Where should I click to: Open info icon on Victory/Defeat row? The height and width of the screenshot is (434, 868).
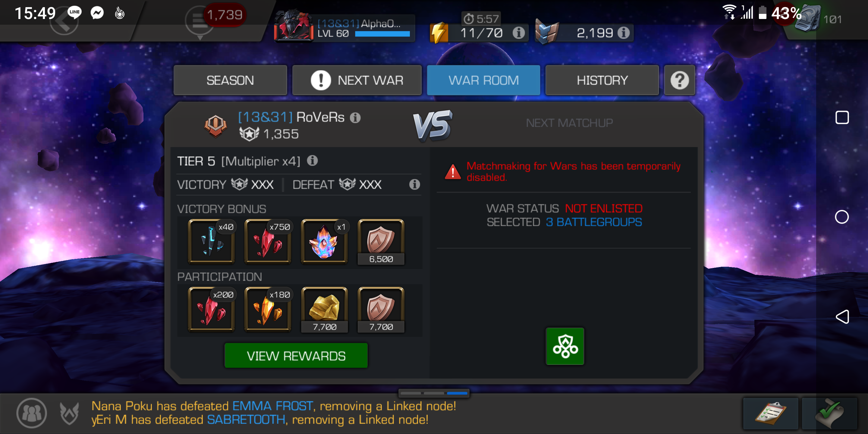[x=414, y=184]
